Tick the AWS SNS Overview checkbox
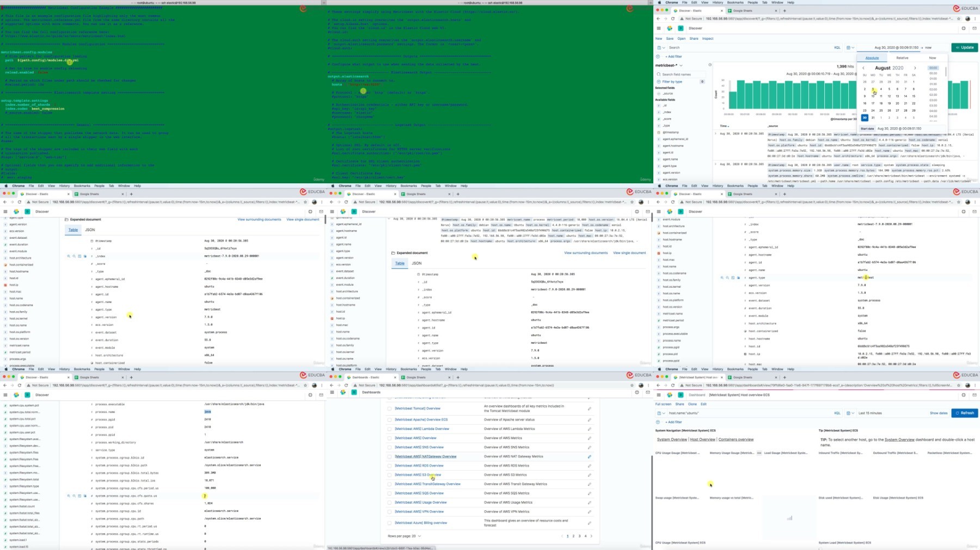 (x=389, y=447)
